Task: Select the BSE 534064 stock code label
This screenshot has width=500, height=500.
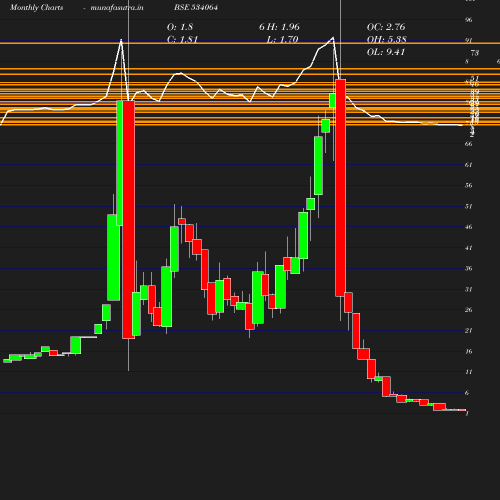Action: point(196,7)
